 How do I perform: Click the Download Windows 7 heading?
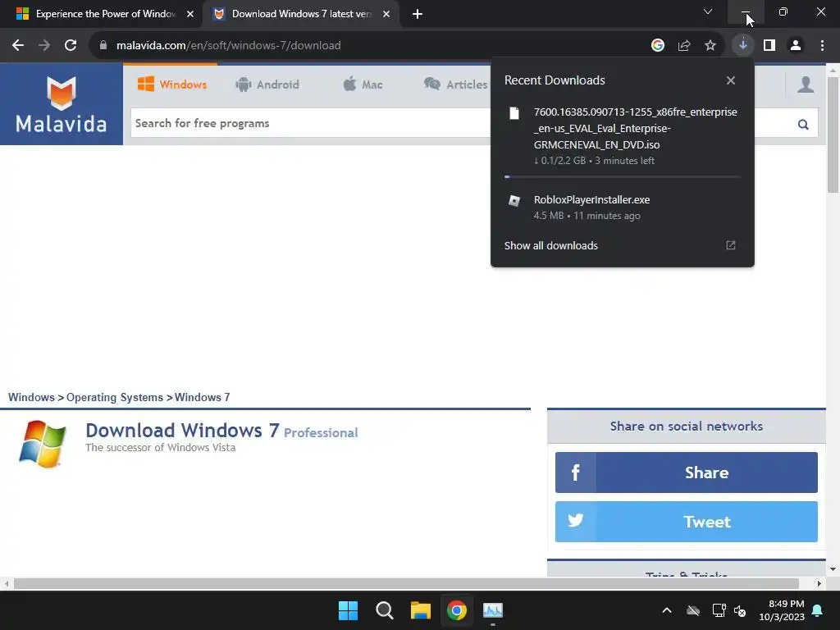182,431
